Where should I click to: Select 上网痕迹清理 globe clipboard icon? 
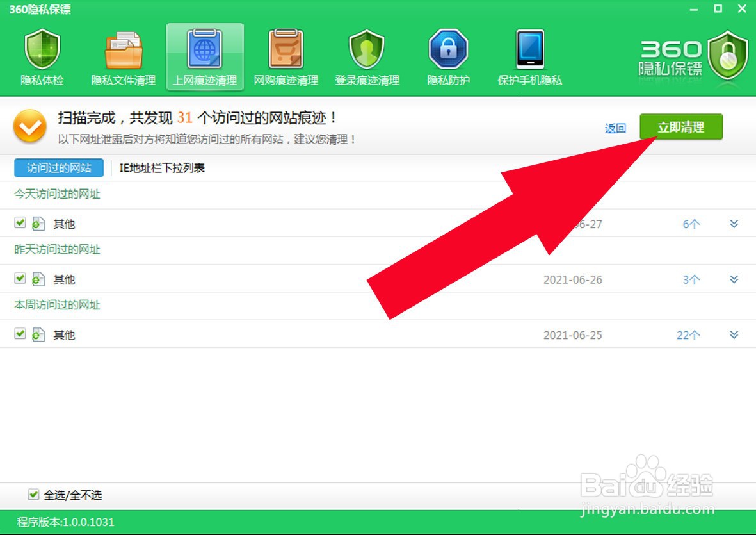pyautogui.click(x=205, y=49)
